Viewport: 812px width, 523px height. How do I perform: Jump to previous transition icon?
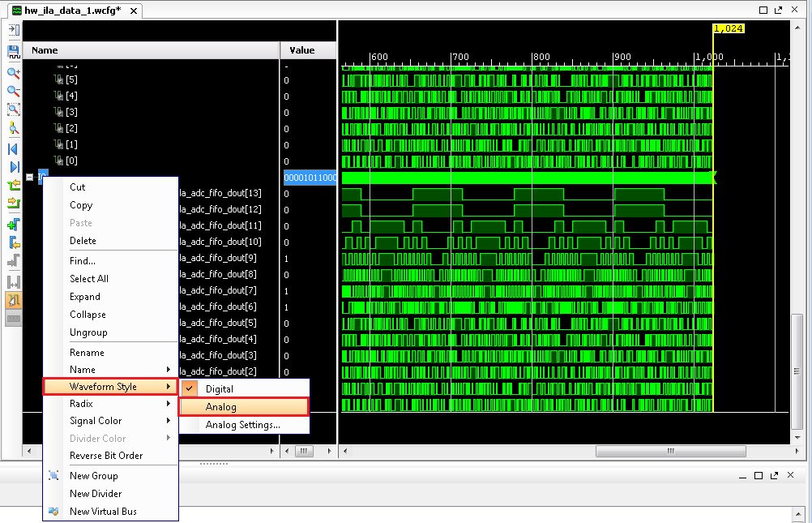coord(14,185)
